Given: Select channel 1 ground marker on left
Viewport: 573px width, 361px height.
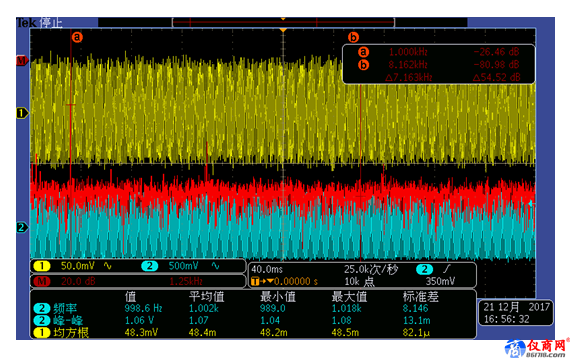Looking at the screenshot, I should pos(22,113).
